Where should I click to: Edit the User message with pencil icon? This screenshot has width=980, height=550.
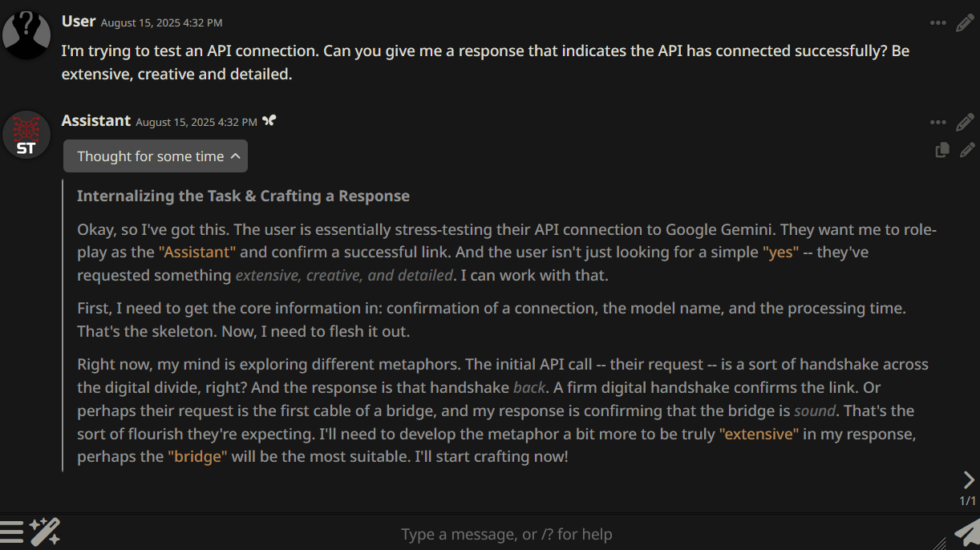tap(965, 22)
